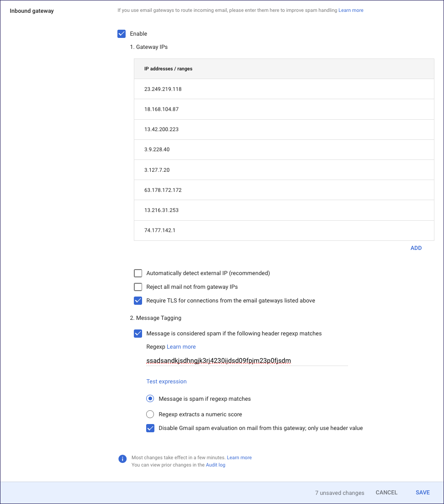Disable Gmail spam evaluation on gateway mail
Viewport: 444px width, 504px height.
(x=150, y=428)
